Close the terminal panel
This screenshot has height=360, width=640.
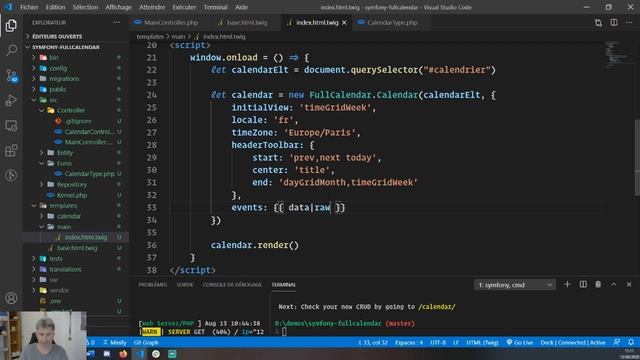(629, 284)
